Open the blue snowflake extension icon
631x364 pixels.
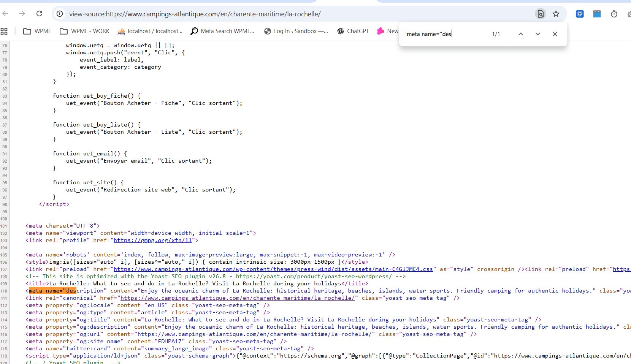[x=580, y=14]
